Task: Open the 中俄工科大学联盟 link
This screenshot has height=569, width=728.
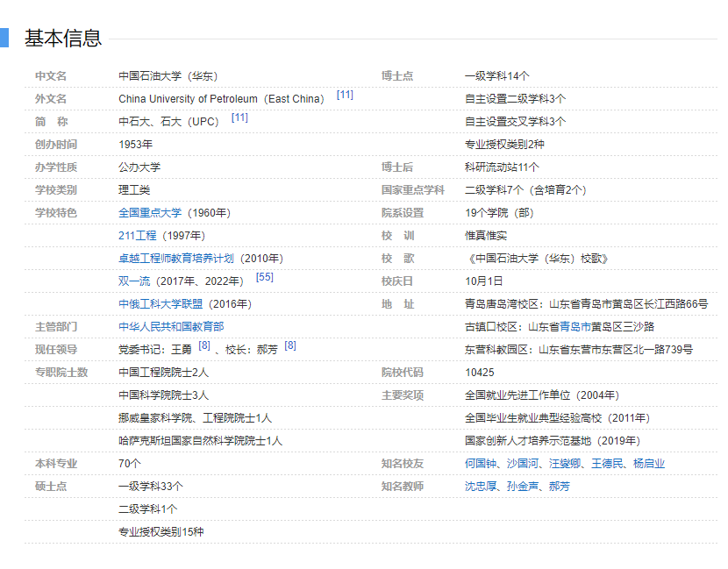Action: [x=161, y=304]
